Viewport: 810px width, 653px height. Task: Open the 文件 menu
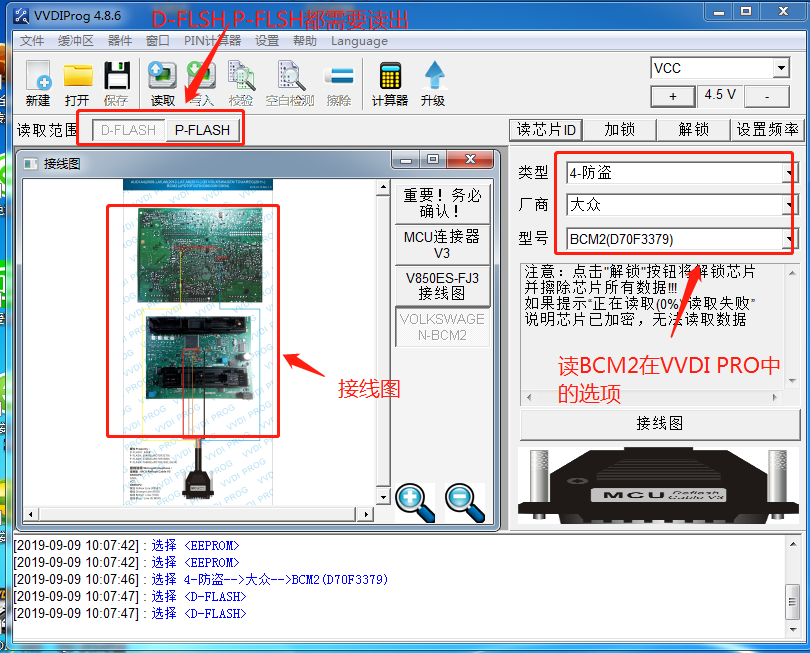click(32, 41)
